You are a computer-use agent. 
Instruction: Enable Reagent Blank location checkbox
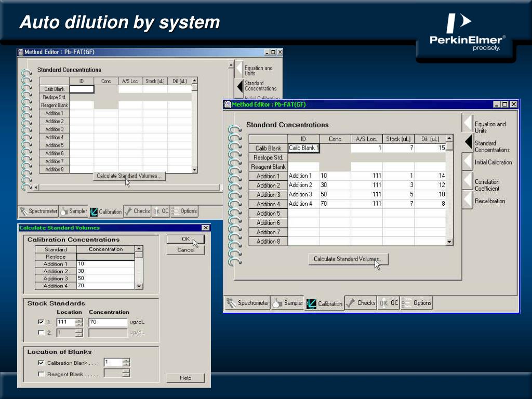(41, 374)
